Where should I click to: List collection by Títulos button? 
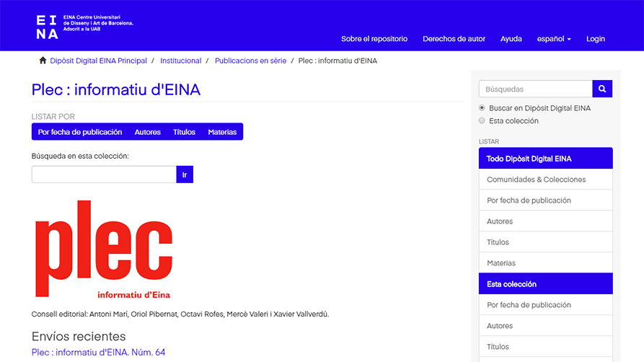point(184,132)
